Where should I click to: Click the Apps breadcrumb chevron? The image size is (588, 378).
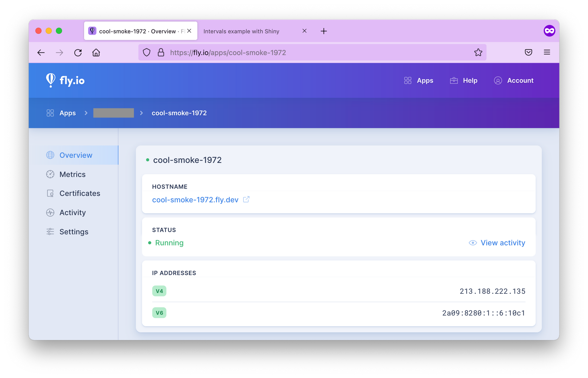tap(86, 113)
